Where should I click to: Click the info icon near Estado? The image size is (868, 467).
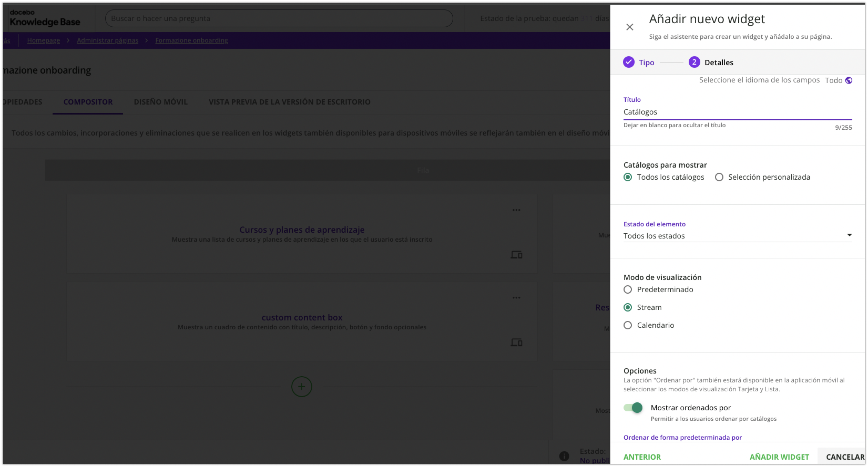[x=564, y=456]
